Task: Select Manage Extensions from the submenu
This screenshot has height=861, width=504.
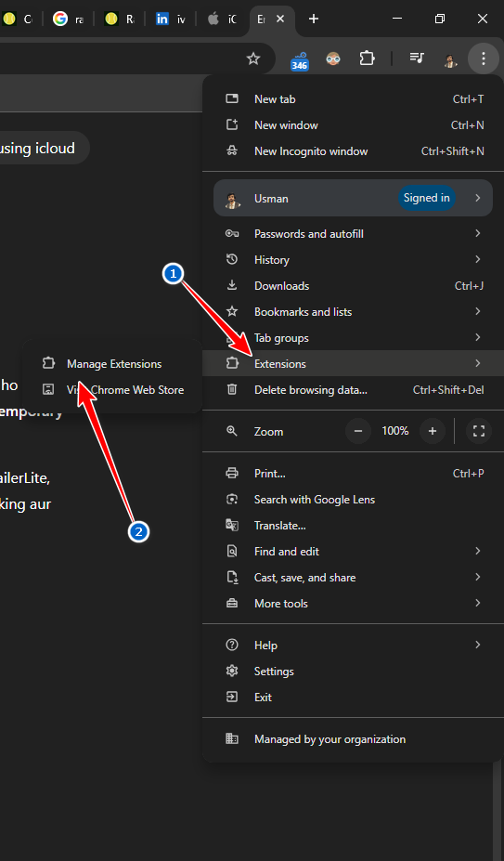Action: [112, 364]
